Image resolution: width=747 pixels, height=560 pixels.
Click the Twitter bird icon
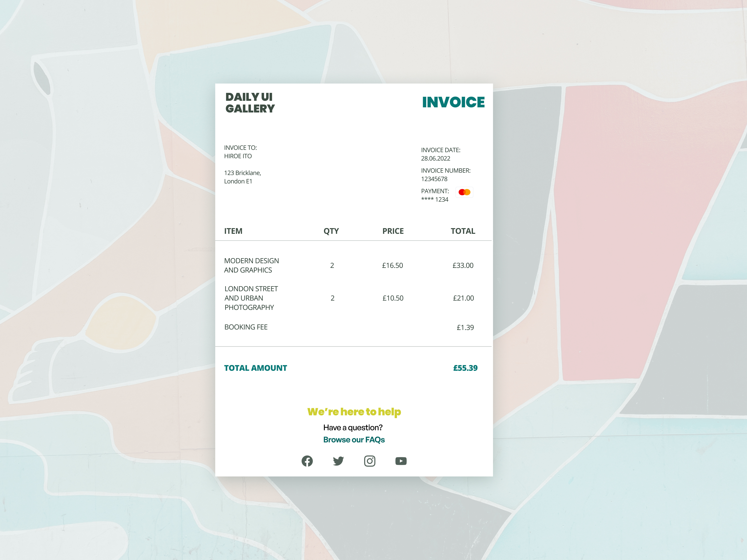click(338, 461)
